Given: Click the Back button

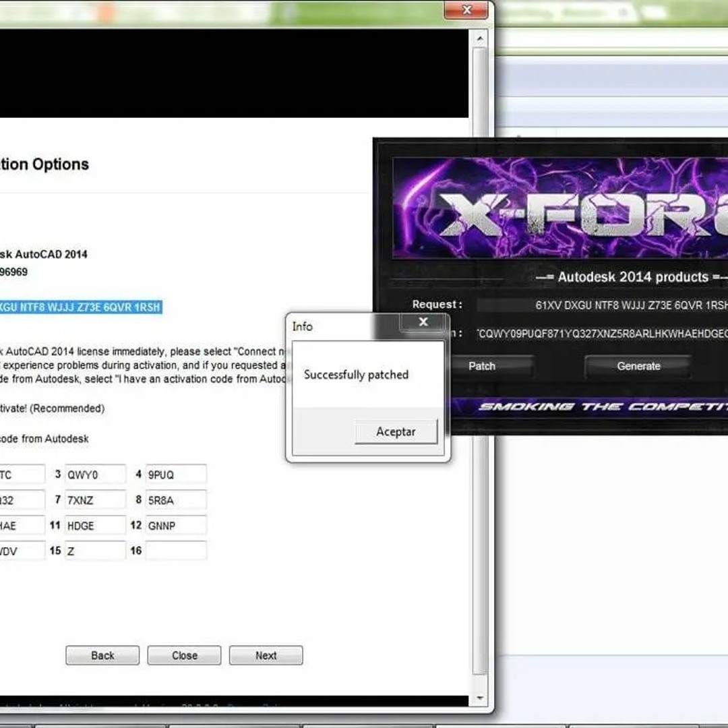Looking at the screenshot, I should [102, 655].
